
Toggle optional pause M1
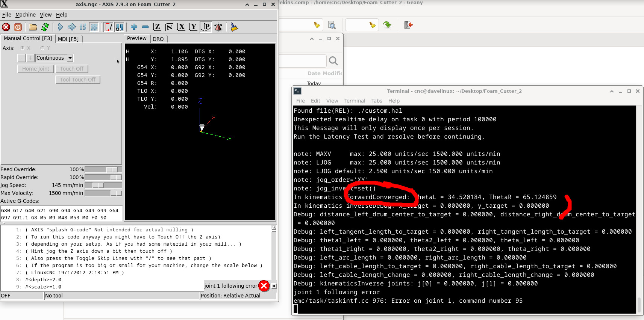(x=120, y=27)
